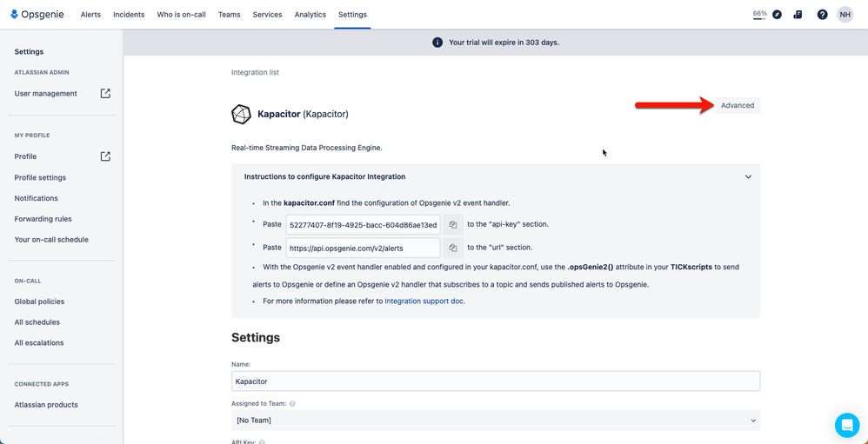
Task: Click Assigned to Team help icon
Action: pyautogui.click(x=292, y=404)
